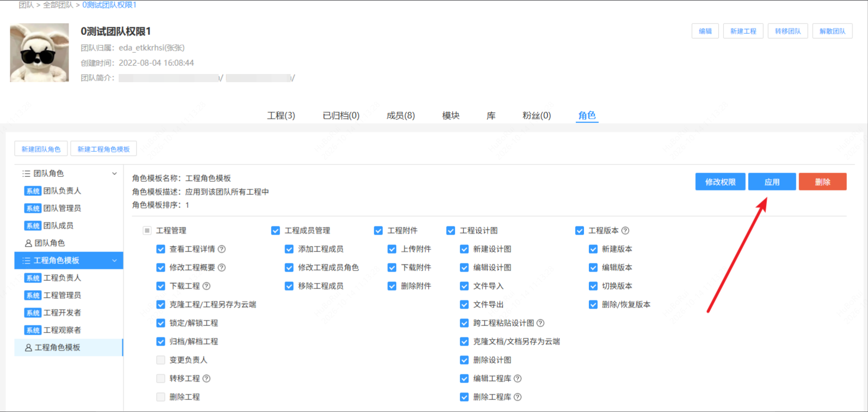Click the 转移团队 button
Viewport: 868px width, 412px height.
click(788, 31)
